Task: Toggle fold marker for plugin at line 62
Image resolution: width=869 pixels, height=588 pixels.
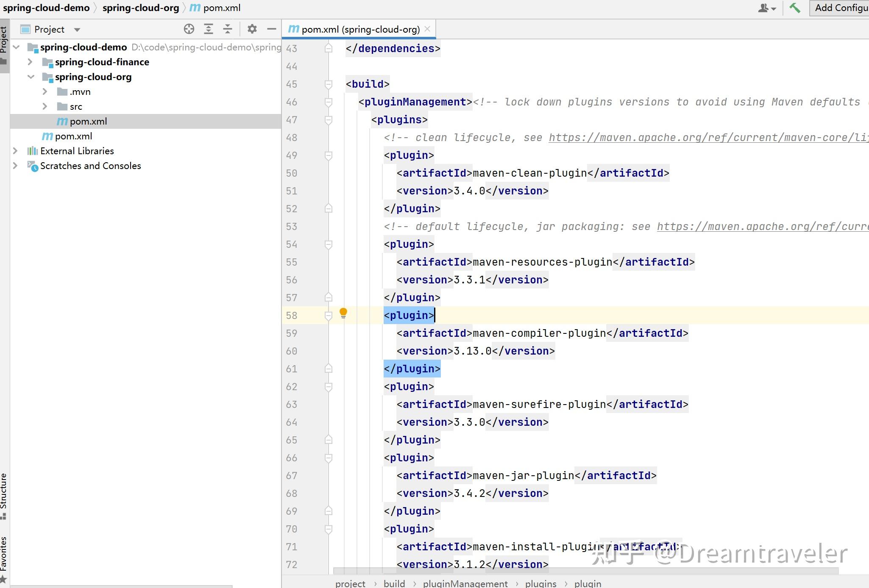Action: pyautogui.click(x=329, y=387)
